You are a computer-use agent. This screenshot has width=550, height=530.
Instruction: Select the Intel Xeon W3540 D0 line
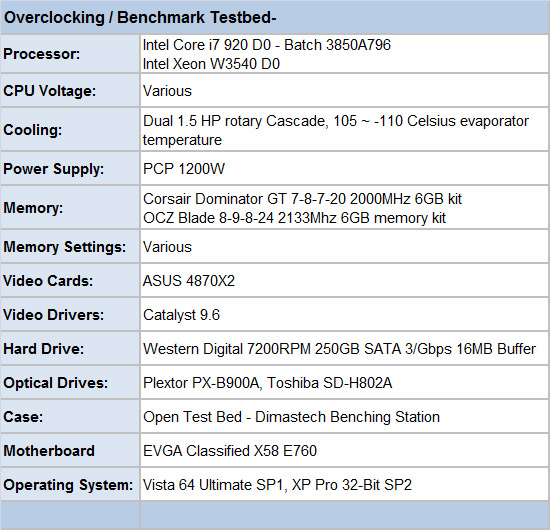point(211,64)
